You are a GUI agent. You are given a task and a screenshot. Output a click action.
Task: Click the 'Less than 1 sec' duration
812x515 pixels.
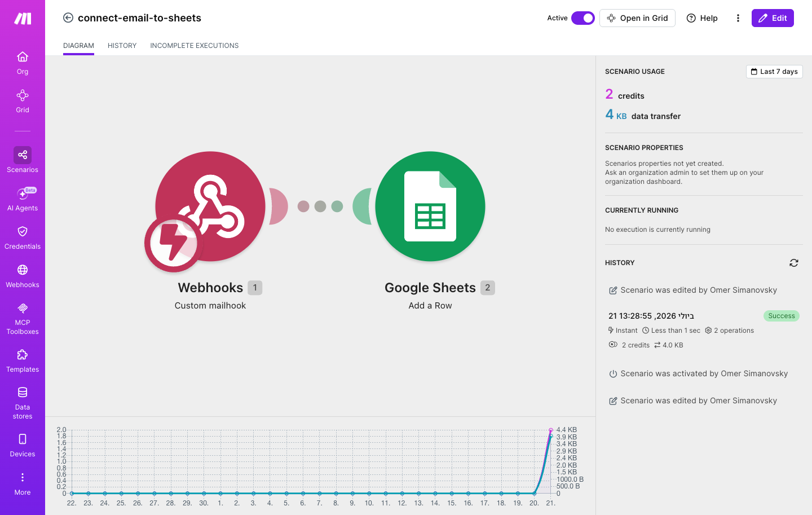[x=671, y=331]
